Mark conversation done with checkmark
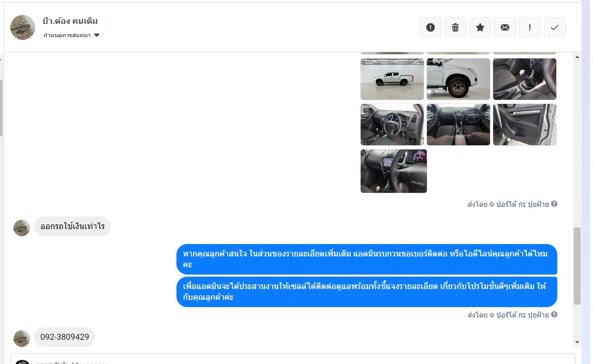Viewport: 593px width, 364px height. [x=554, y=27]
